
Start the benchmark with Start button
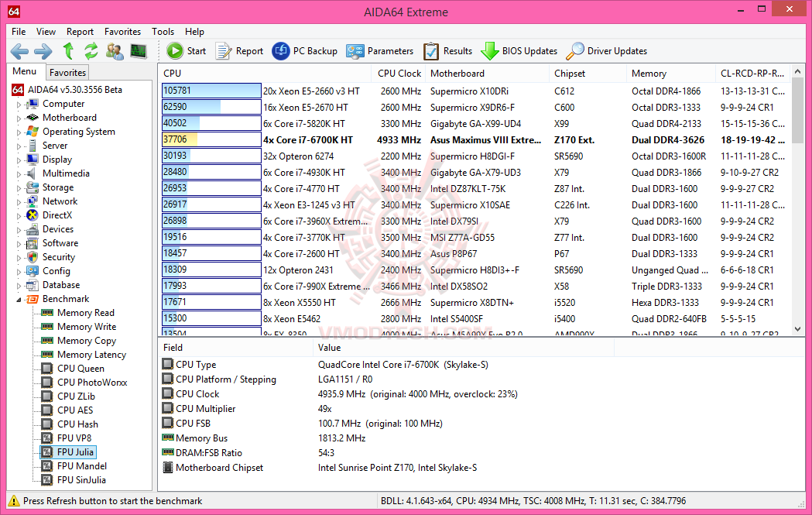(186, 51)
